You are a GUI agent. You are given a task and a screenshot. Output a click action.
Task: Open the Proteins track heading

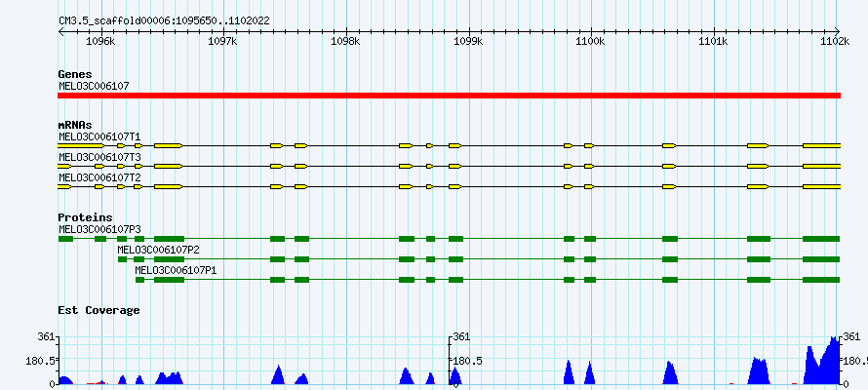(85, 218)
